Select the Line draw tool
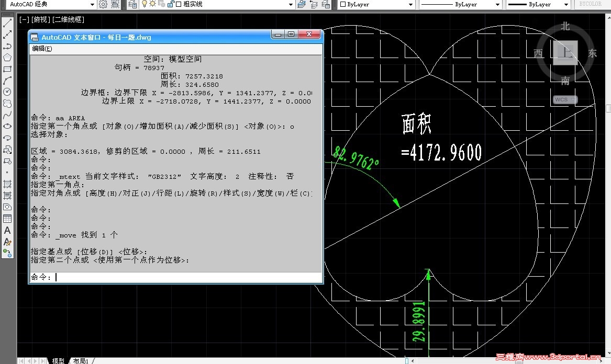The height and width of the screenshot is (364, 611). coord(7,24)
